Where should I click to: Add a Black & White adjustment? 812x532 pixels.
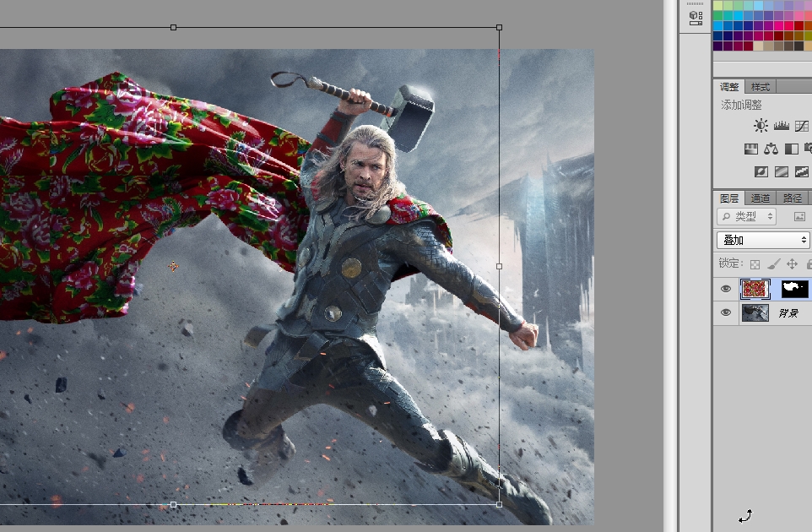tap(791, 149)
